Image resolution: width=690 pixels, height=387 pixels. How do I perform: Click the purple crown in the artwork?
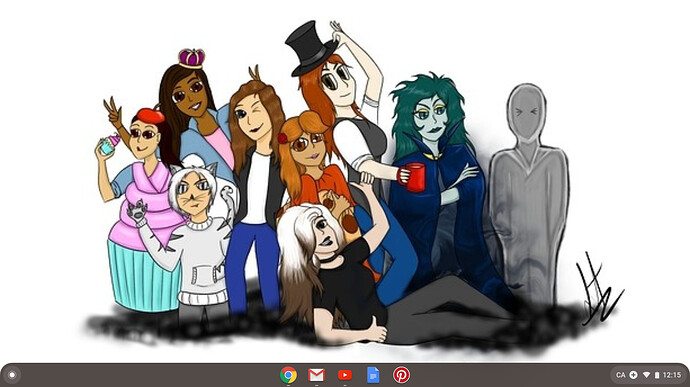[191, 58]
